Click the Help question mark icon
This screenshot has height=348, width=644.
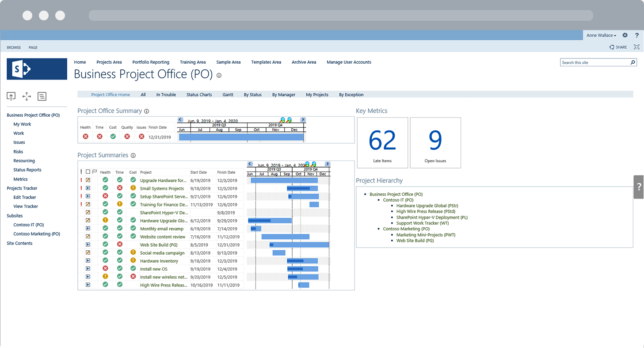[x=637, y=35]
